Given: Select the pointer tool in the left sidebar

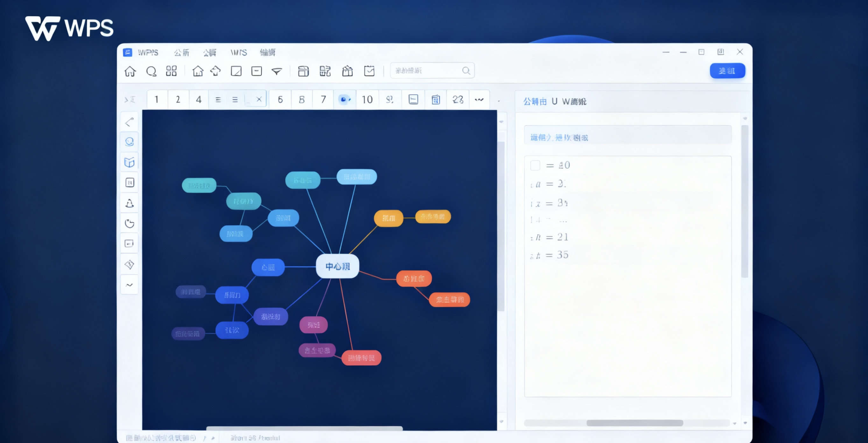Looking at the screenshot, I should click(x=129, y=122).
